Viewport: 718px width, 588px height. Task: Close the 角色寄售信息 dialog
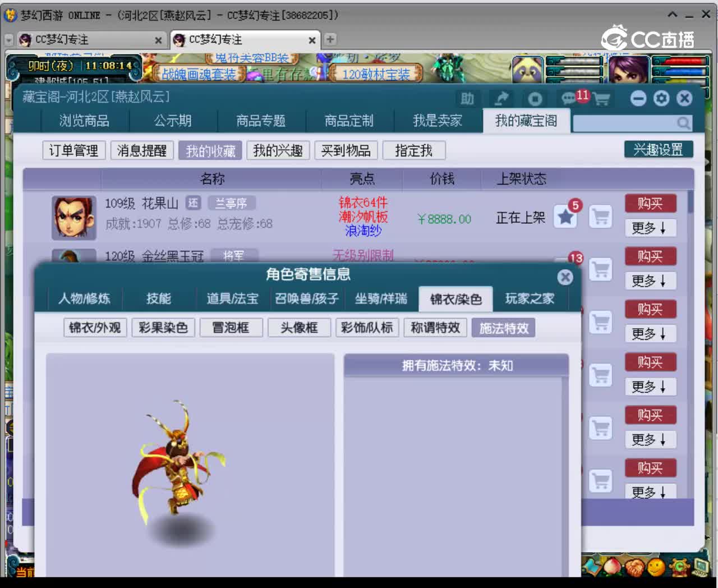[x=565, y=277]
